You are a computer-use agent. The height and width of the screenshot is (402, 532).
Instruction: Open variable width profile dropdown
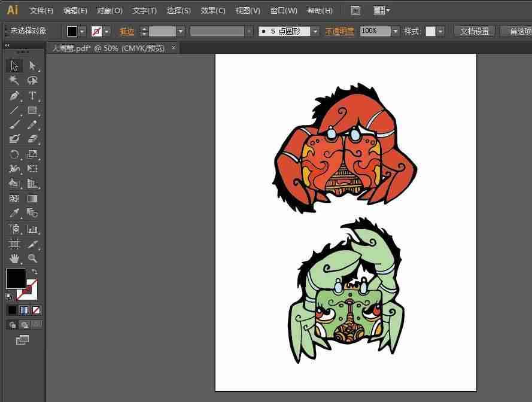(250, 32)
